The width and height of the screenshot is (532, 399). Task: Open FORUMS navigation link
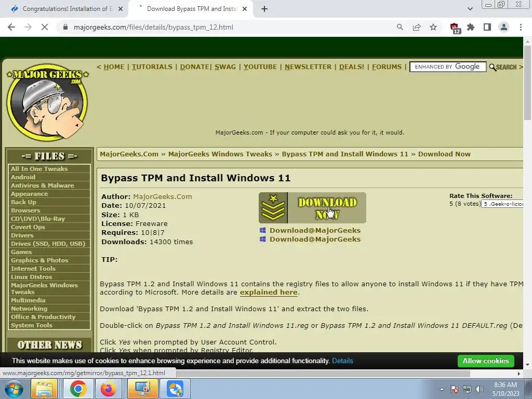[387, 67]
